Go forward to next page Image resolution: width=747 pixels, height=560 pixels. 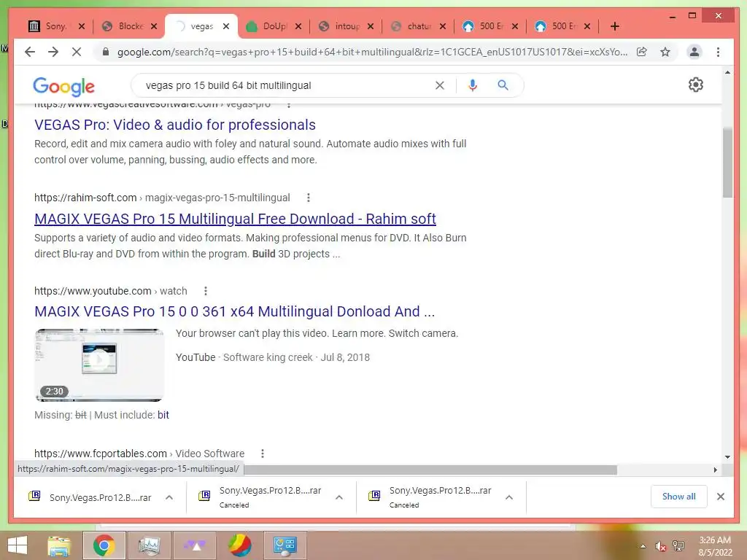(x=53, y=52)
